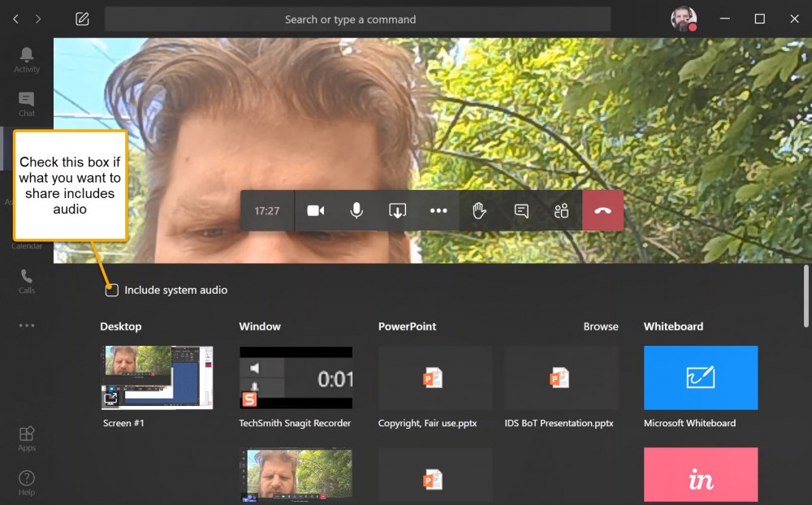Turn off your camera
The width and height of the screenshot is (812, 505).
coord(315,210)
